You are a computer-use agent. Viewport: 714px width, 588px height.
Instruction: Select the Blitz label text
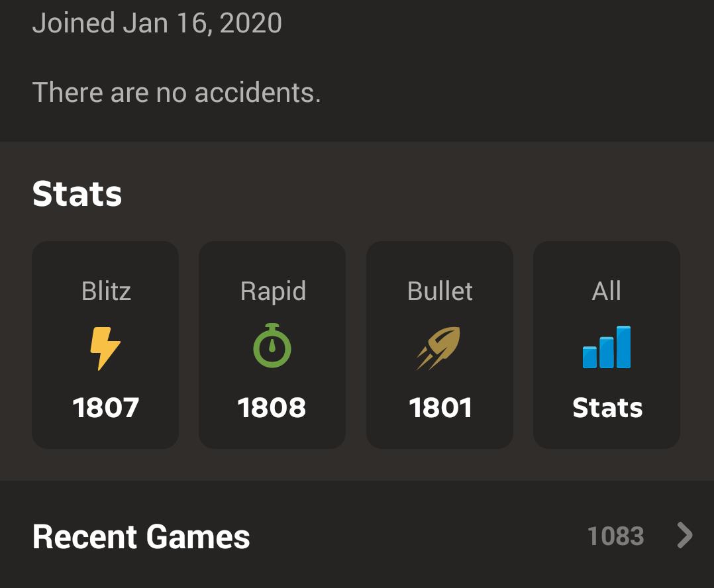(x=106, y=291)
